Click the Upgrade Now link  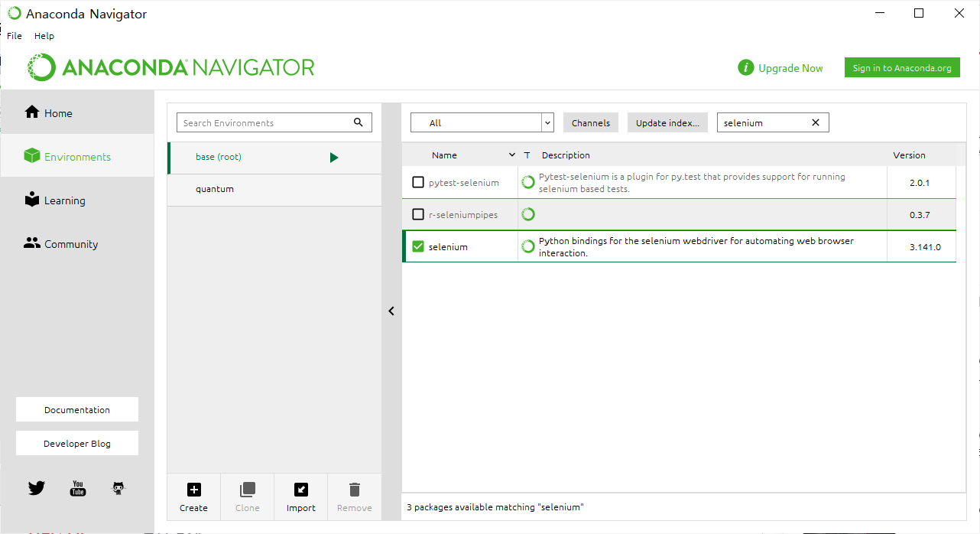(x=790, y=68)
